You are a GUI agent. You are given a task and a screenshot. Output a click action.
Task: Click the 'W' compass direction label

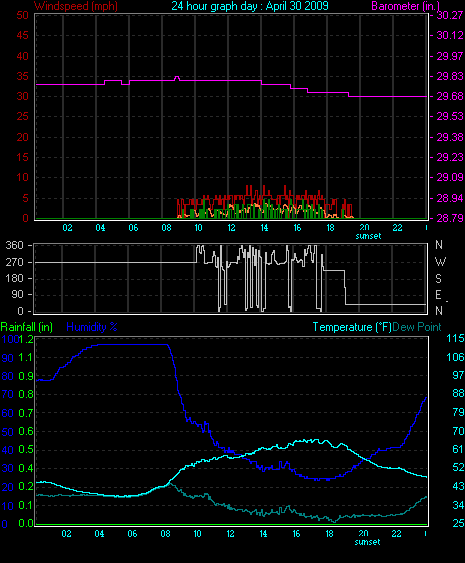[440, 262]
